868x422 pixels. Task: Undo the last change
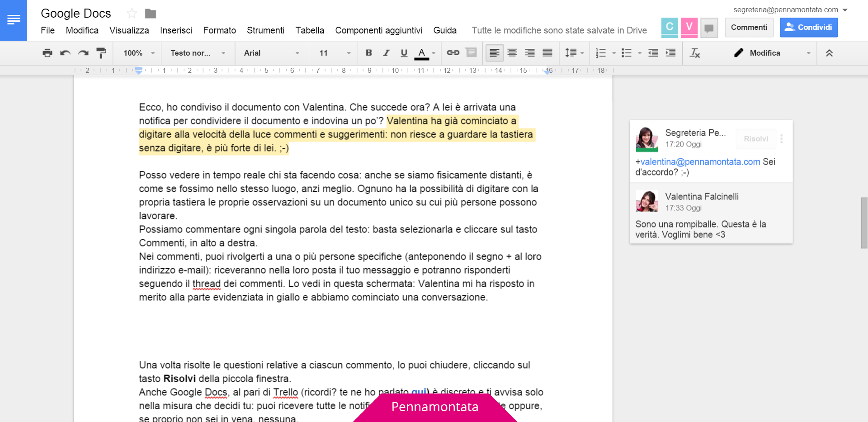(x=65, y=53)
